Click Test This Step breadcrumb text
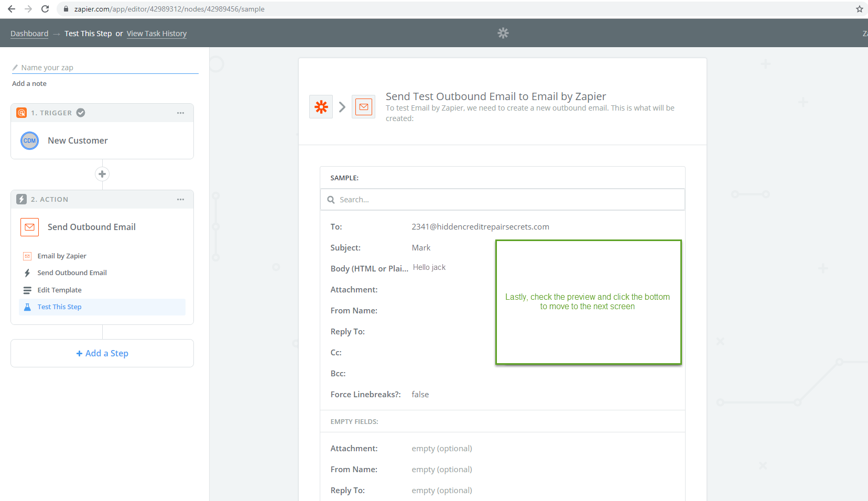868x501 pixels. point(88,34)
